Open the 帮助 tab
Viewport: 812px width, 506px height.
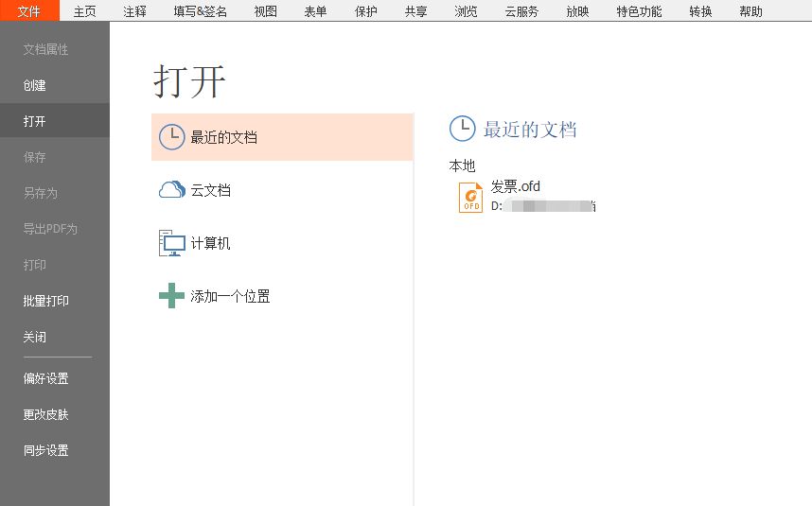coord(750,11)
